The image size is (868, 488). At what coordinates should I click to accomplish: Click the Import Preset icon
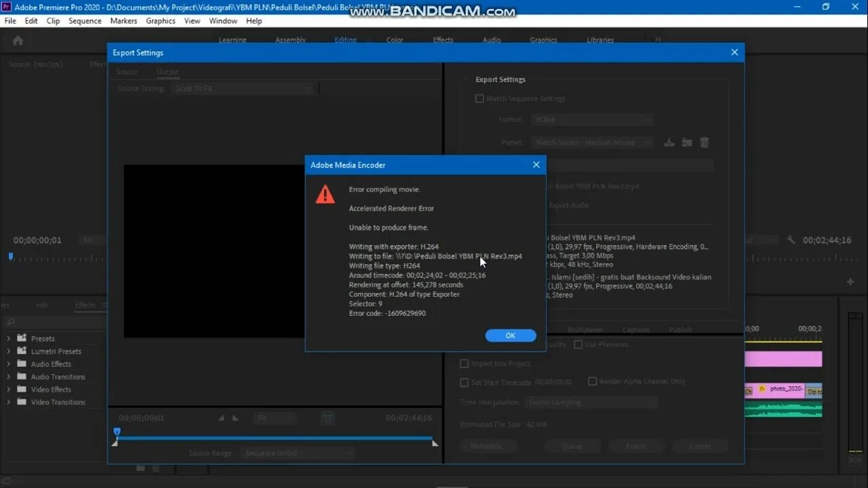[686, 142]
